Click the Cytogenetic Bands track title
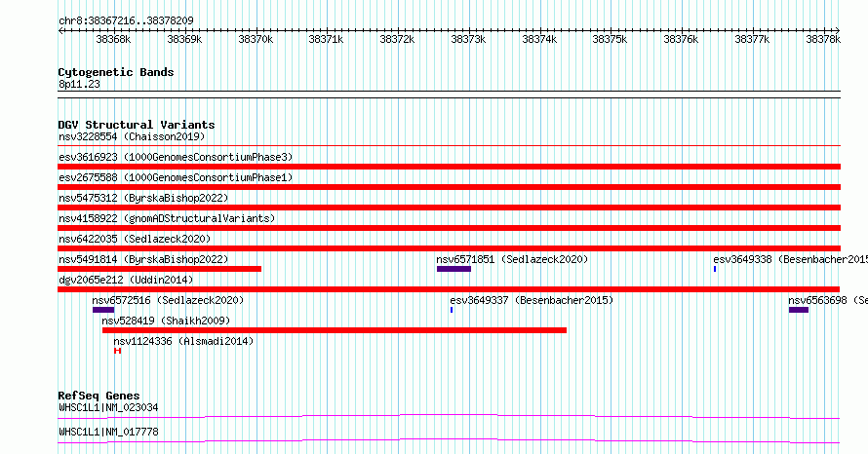 pos(116,72)
